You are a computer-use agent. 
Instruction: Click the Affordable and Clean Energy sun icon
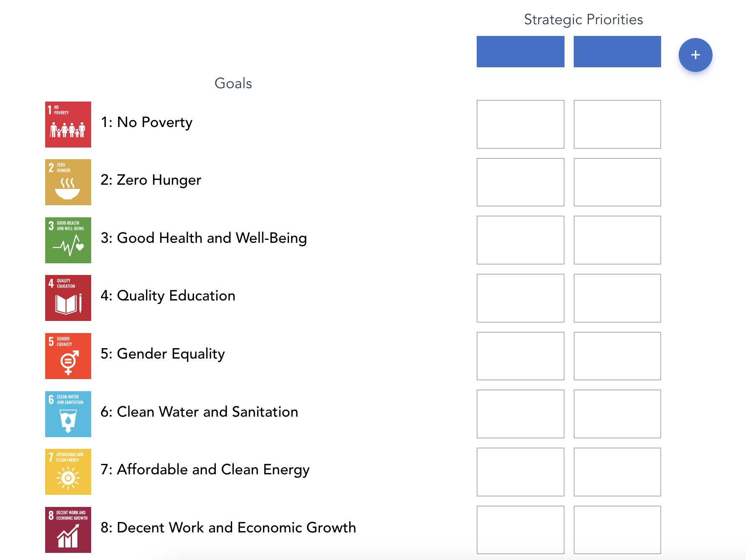tap(68, 472)
